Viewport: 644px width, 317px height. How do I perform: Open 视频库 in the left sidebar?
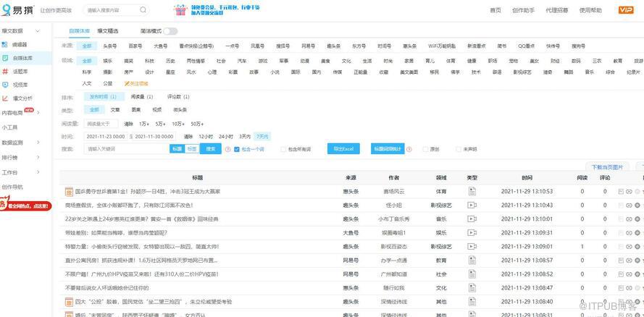(20, 84)
